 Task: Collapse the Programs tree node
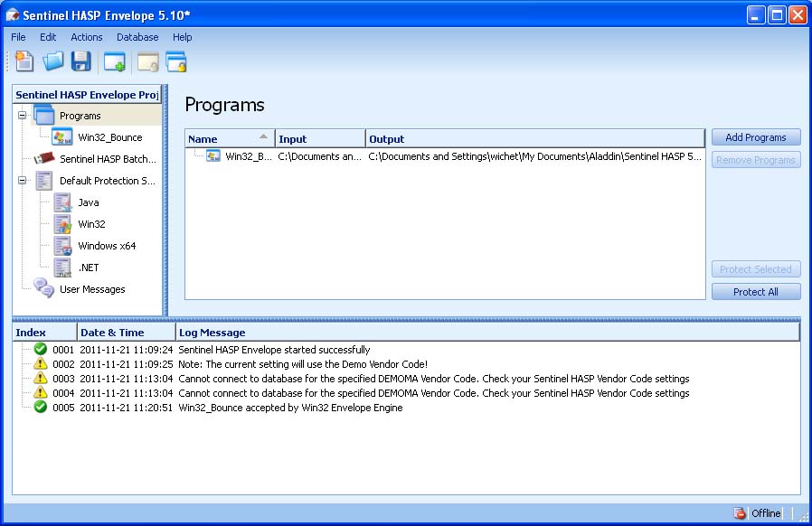click(22, 116)
